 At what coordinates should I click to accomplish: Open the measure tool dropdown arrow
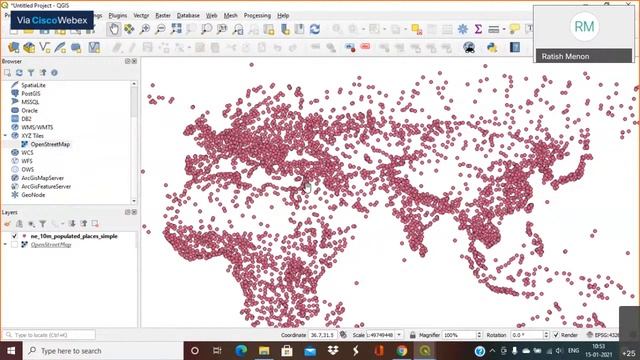point(504,29)
